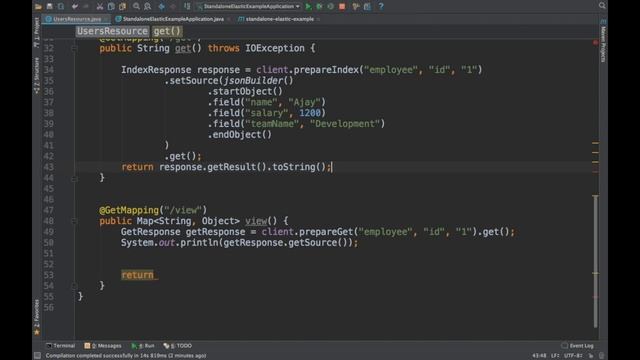Open the UTF-8 encoding selector
Viewport: 640px width, 360px height.
pos(573,356)
